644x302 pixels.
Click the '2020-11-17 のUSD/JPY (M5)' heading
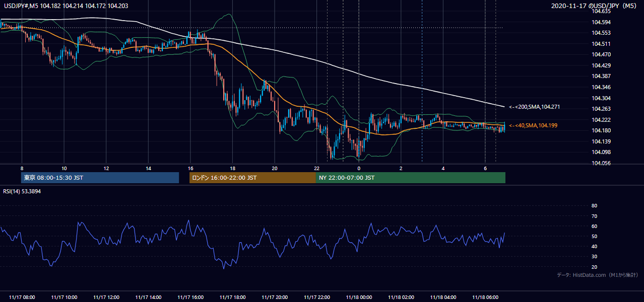click(595, 6)
